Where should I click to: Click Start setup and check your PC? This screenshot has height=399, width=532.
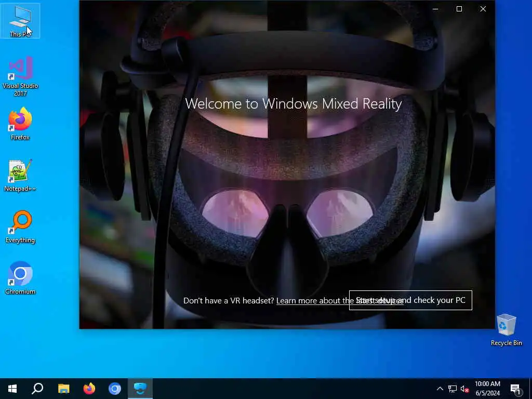tap(410, 300)
